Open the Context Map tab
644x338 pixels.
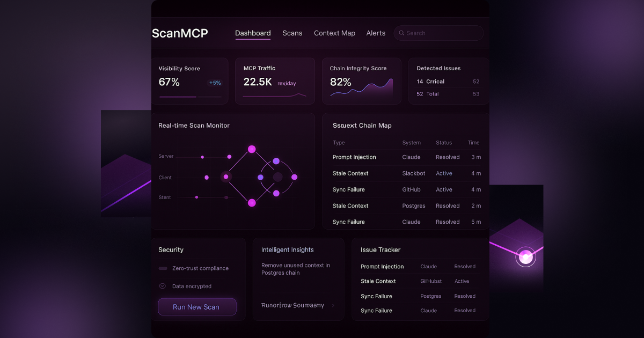pos(334,33)
